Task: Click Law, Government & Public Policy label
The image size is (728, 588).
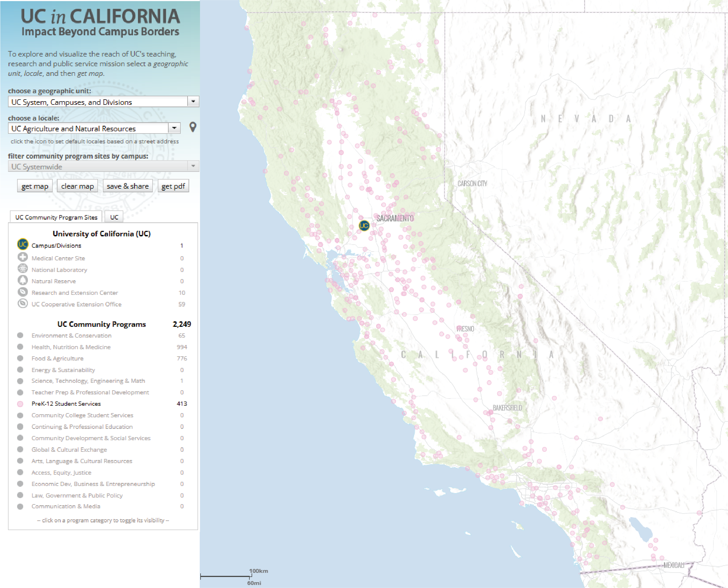Action: click(x=77, y=496)
